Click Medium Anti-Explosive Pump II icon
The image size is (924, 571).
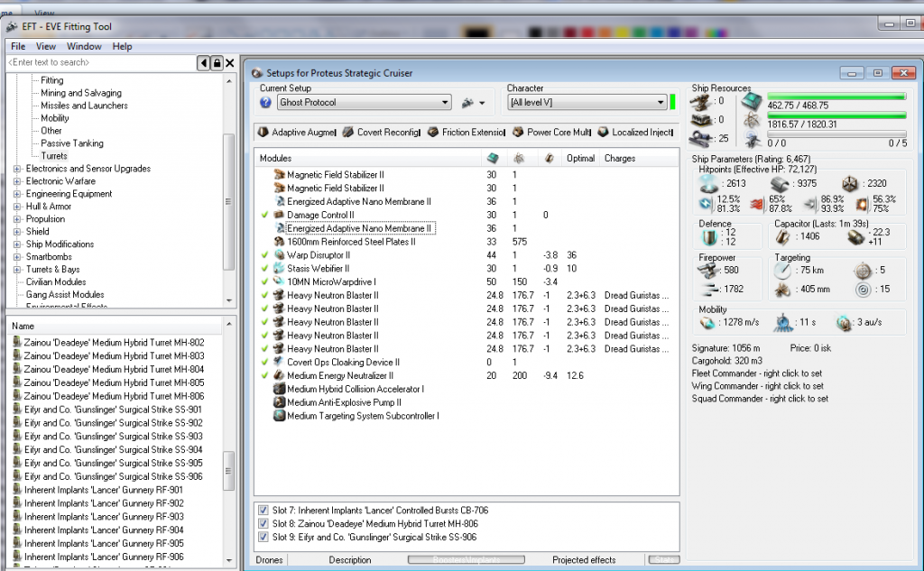tap(280, 402)
